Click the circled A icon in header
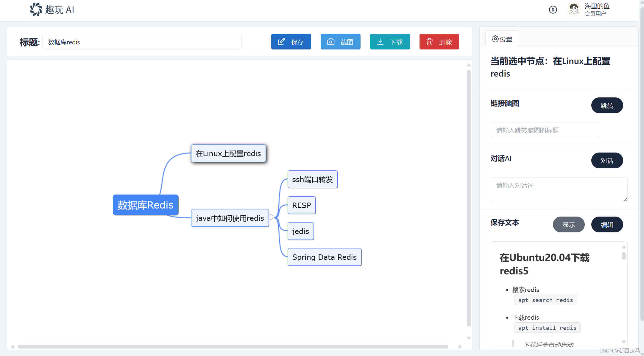The image size is (644, 356). click(x=553, y=10)
